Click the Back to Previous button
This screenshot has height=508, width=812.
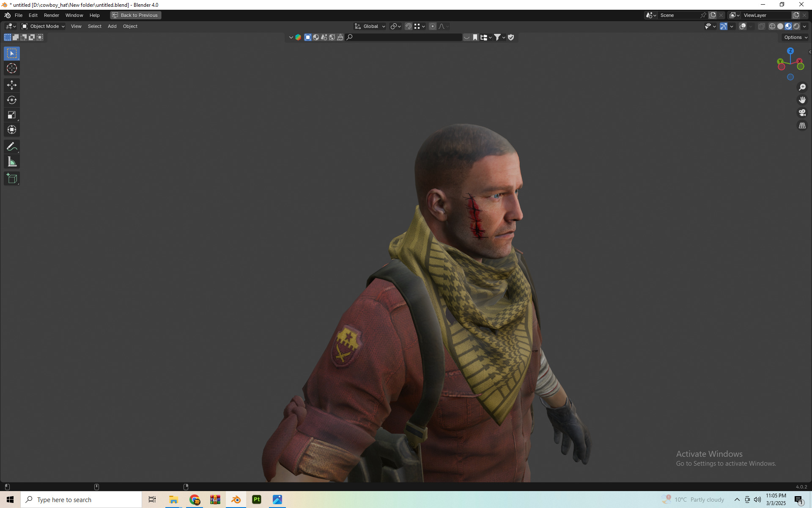[x=135, y=15]
